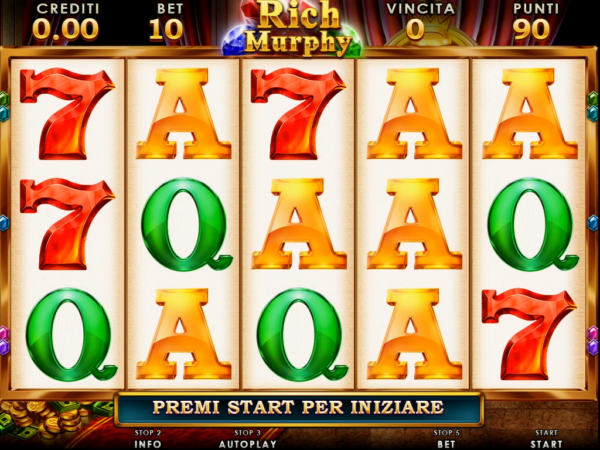This screenshot has height=450, width=600.
Task: Click the CREDITI 0.00 display
Action: 66,22
